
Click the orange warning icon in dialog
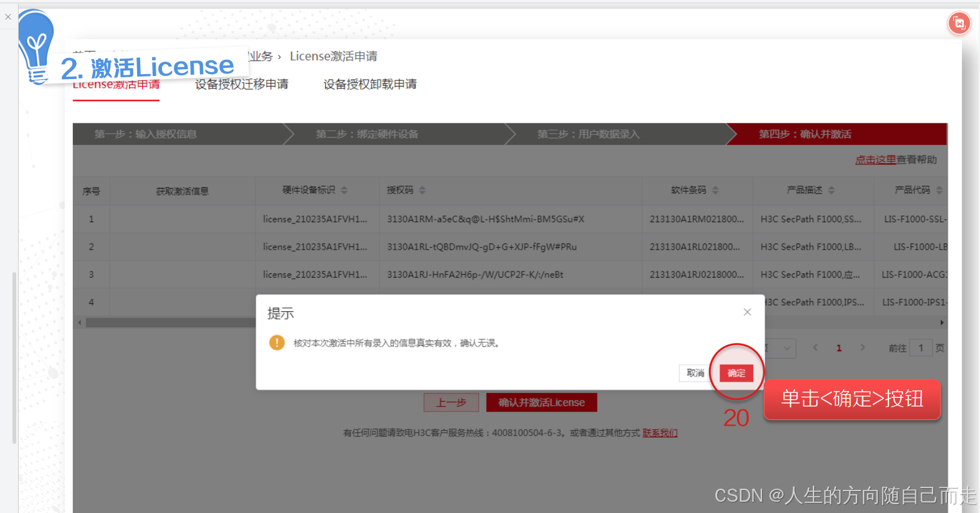[277, 342]
